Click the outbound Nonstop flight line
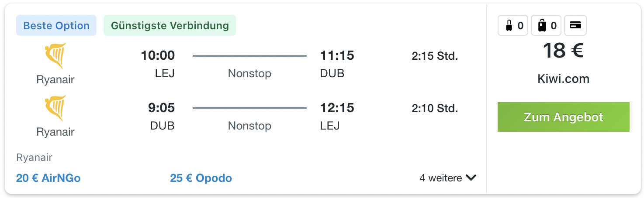644x198 pixels. 249,56
